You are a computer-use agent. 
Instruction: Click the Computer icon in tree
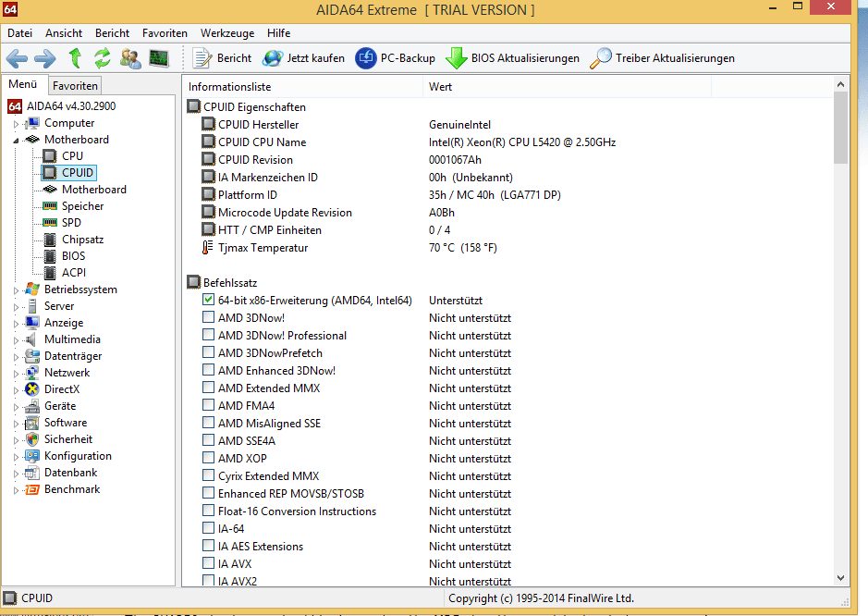[x=32, y=123]
